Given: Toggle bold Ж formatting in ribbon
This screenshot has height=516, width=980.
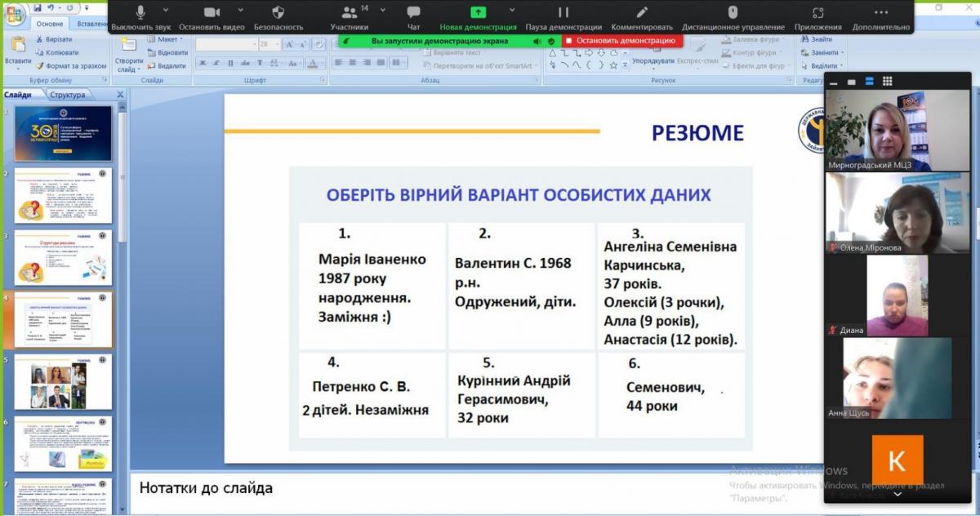Looking at the screenshot, I should point(203,64).
